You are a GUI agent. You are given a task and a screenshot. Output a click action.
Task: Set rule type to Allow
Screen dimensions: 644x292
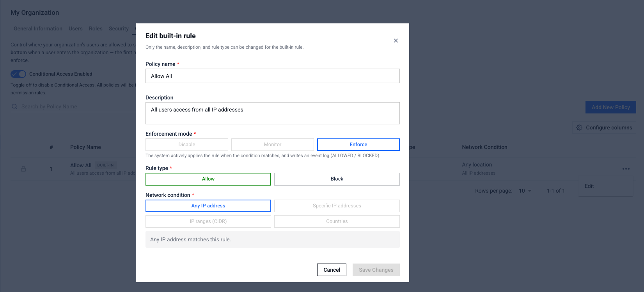(x=208, y=179)
